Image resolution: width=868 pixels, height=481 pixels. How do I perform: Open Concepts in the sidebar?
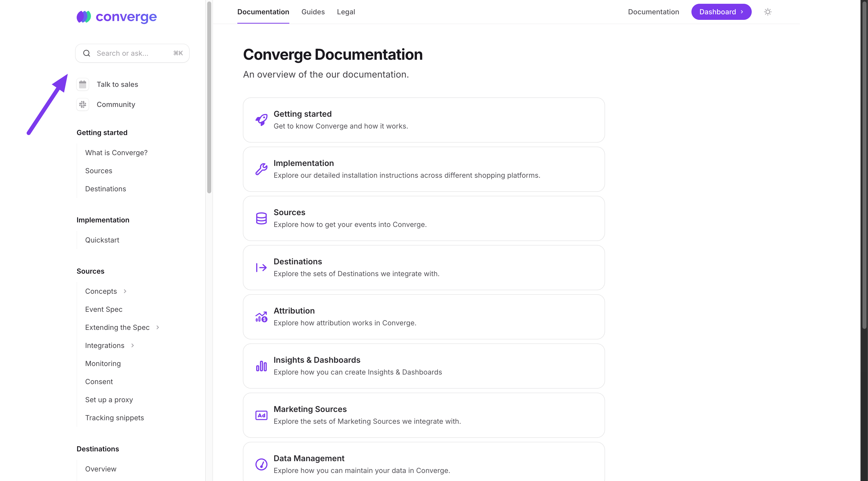[101, 291]
